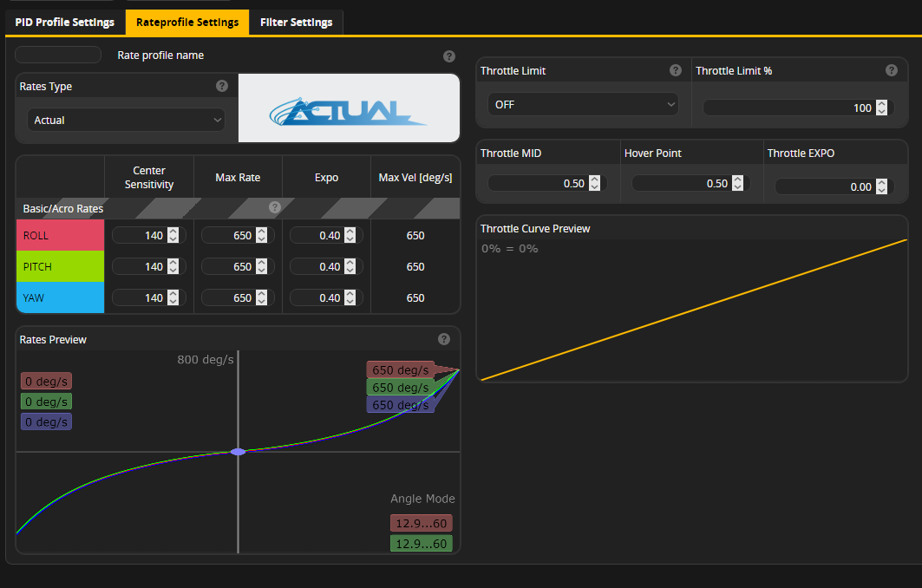Switch to PID Profile Settings tab
This screenshot has width=922, height=588.
[x=65, y=22]
